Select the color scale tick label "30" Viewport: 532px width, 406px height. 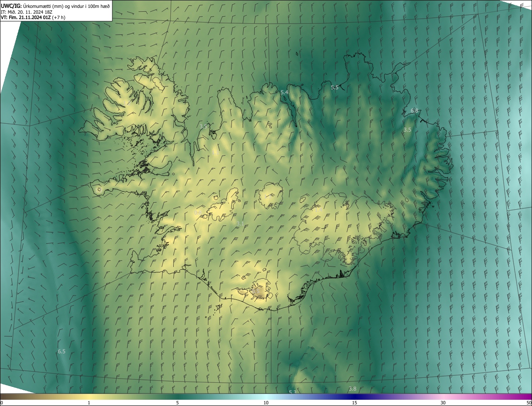[443, 403]
